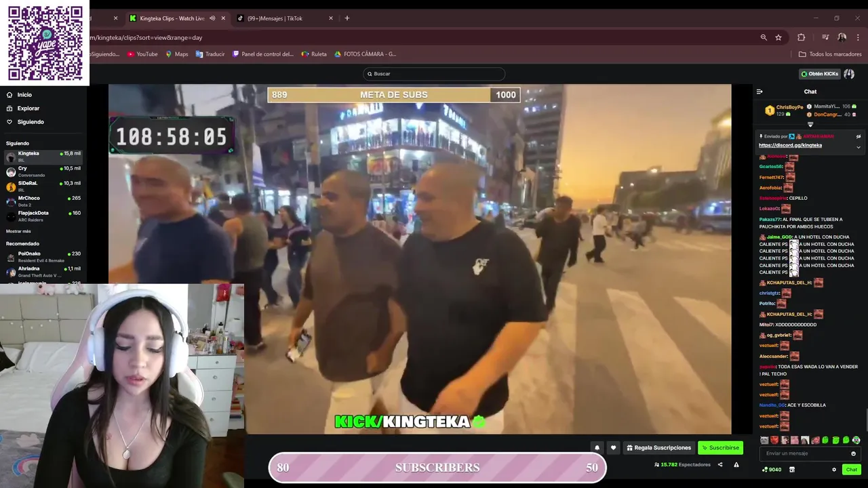This screenshot has height=488, width=868.
Task: Open chat settings gear icon
Action: (x=834, y=470)
